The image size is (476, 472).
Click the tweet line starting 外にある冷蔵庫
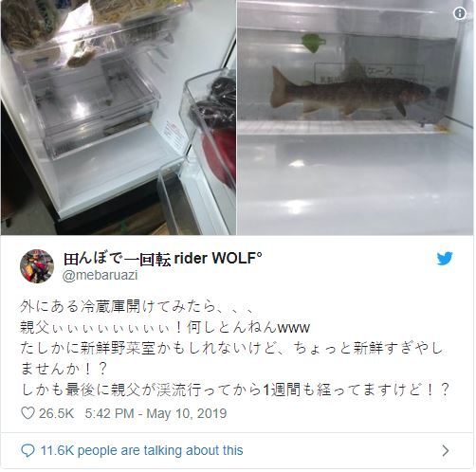(x=137, y=306)
